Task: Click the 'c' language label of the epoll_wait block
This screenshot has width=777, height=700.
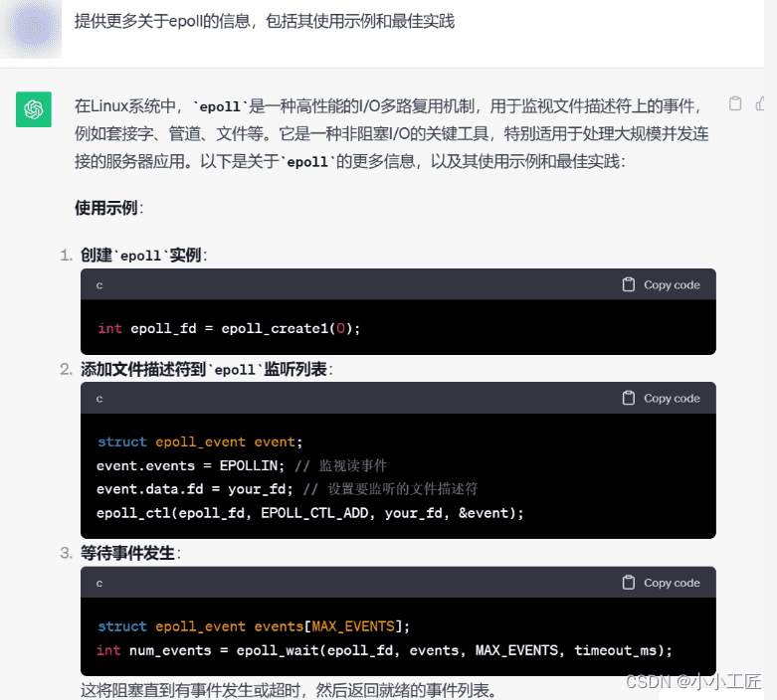Action: click(x=99, y=583)
